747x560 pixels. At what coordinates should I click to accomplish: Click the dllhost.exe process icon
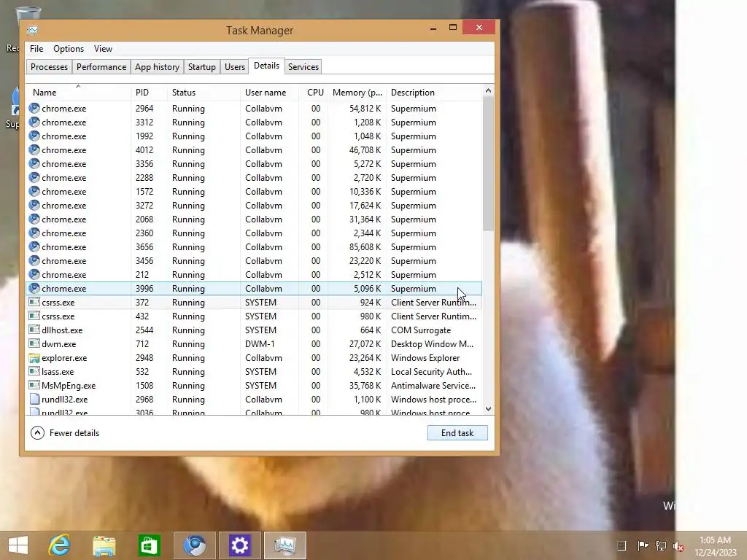click(34, 330)
